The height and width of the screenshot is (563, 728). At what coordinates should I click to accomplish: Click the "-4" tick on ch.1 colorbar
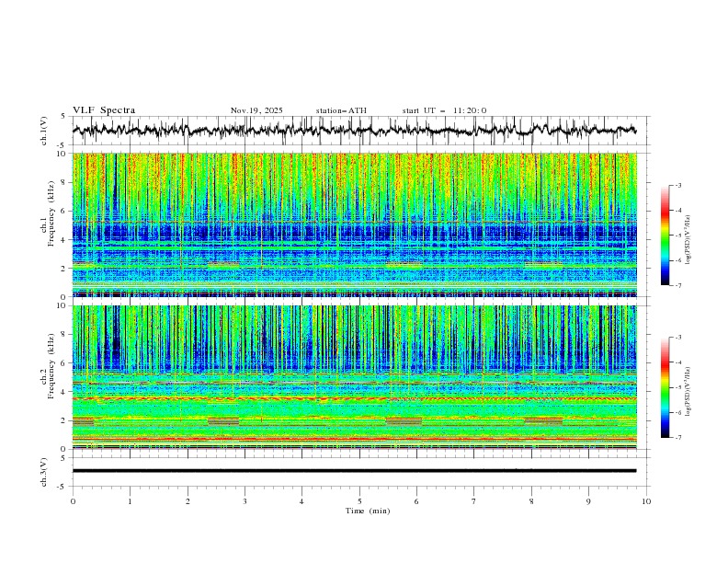tap(678, 211)
